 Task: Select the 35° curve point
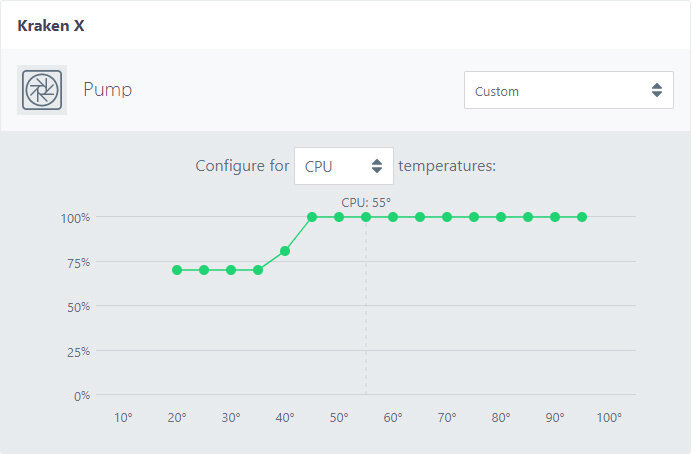(x=258, y=270)
